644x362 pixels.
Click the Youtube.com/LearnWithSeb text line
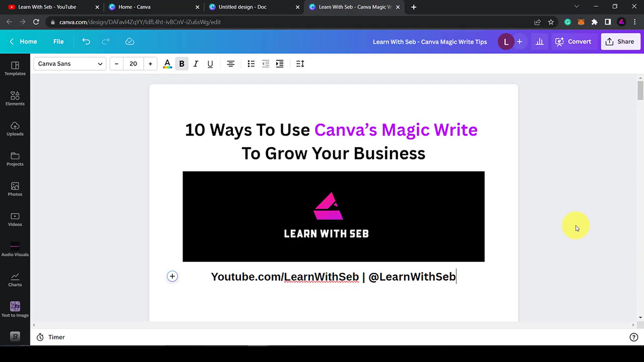point(333,277)
